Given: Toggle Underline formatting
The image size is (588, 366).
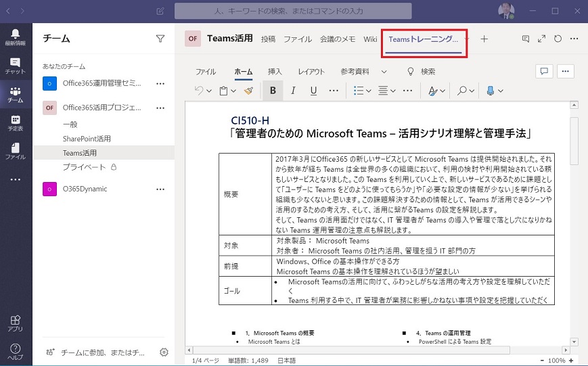Looking at the screenshot, I should point(313,91).
